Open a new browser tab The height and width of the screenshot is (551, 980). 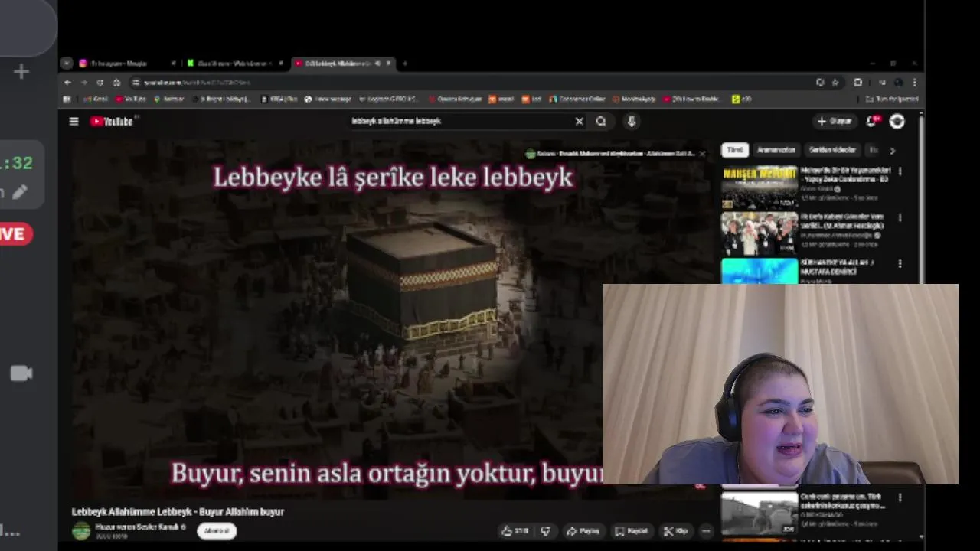coord(405,64)
